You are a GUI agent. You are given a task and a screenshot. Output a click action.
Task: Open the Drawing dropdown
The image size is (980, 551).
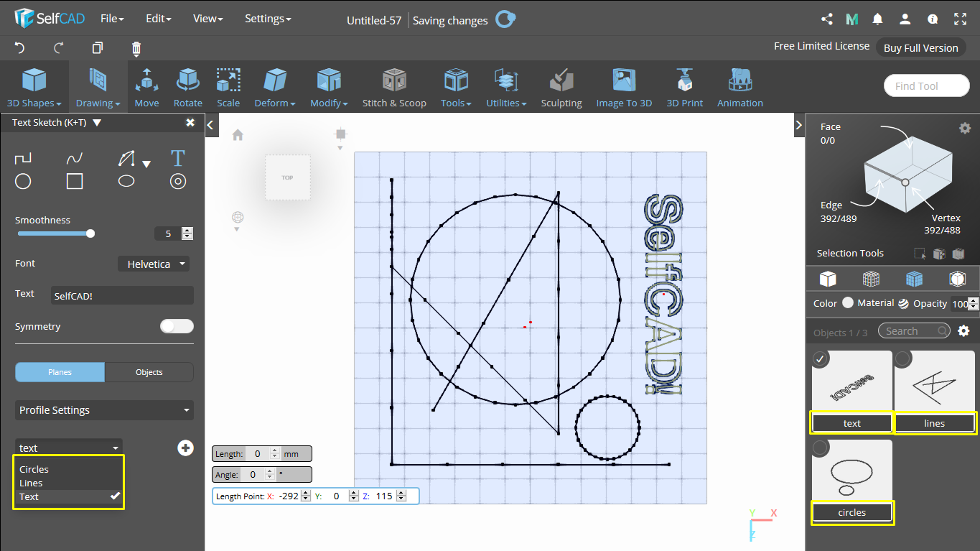(x=98, y=88)
